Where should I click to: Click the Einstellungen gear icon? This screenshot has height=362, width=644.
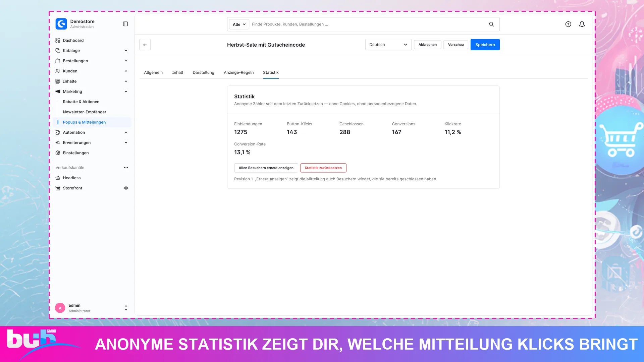58,153
